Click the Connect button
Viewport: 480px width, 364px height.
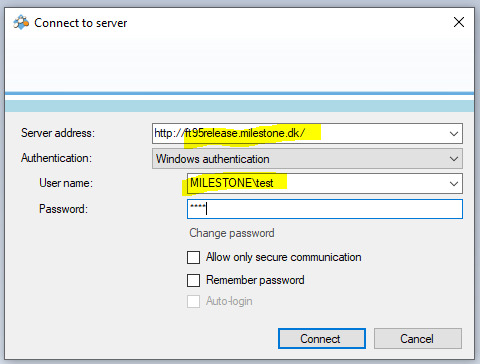click(322, 339)
